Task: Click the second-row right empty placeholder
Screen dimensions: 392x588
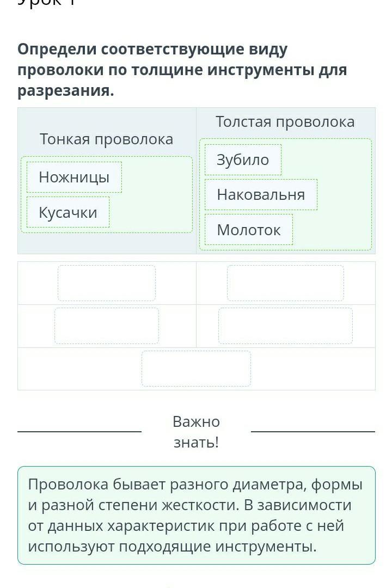Action: click(285, 326)
